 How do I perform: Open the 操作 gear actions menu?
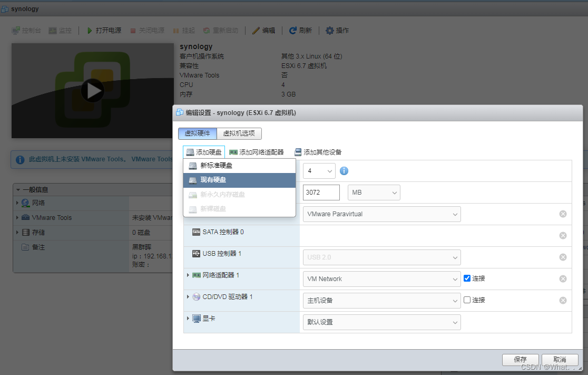click(337, 31)
